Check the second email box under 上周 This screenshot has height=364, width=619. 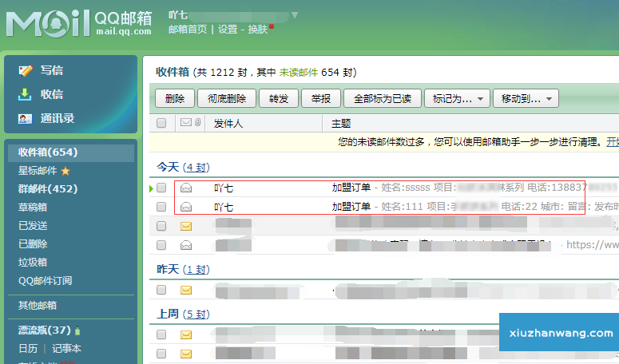coord(161,354)
